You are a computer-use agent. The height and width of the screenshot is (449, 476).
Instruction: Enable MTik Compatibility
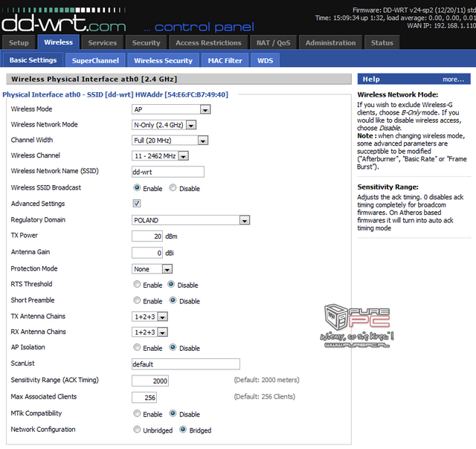[137, 413]
